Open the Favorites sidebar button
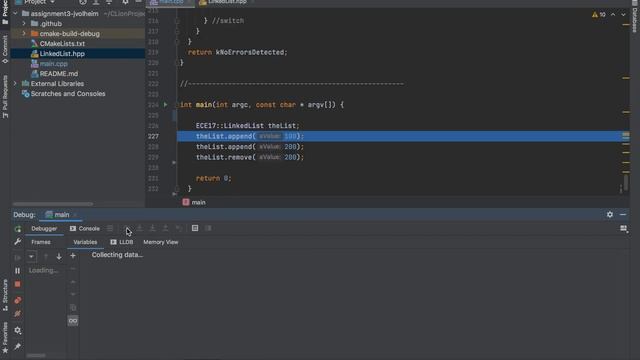Viewport: 640px width, 360px height. 5,337
